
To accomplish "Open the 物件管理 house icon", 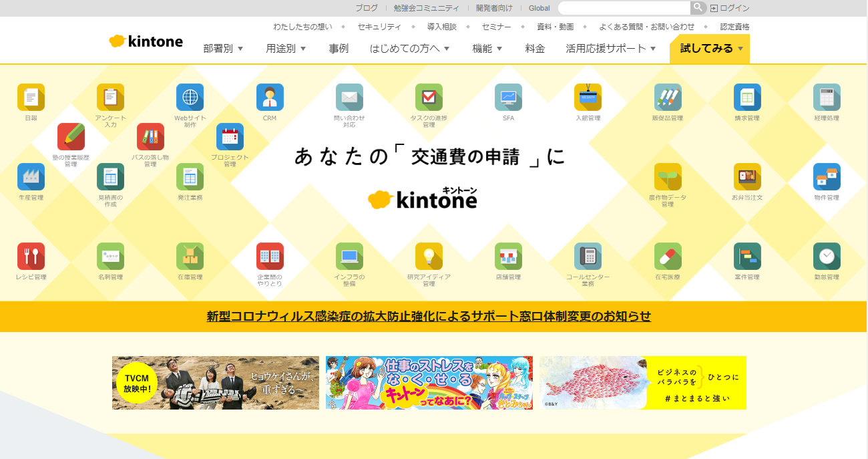I will pos(827,176).
